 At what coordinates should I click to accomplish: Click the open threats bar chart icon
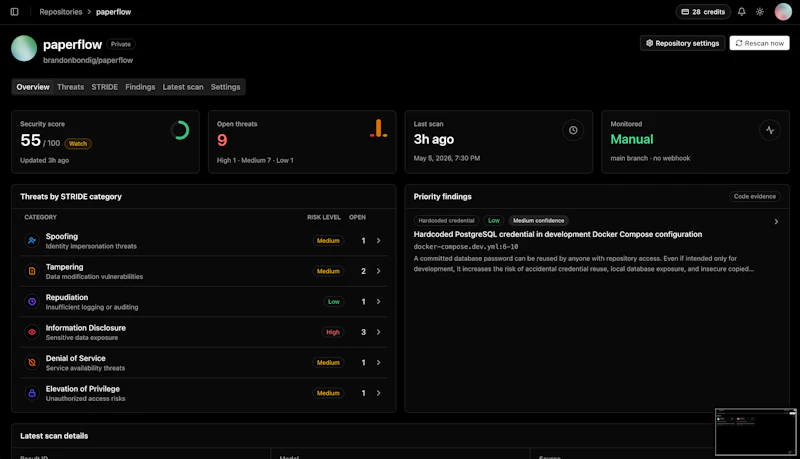click(x=379, y=129)
